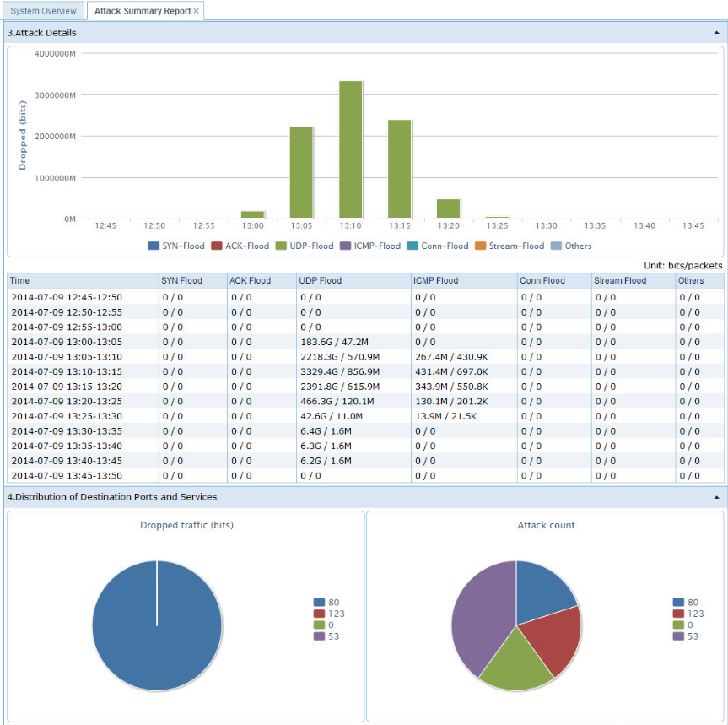Toggle UDP-Flood series in chart legend
The image size is (728, 725).
click(305, 246)
